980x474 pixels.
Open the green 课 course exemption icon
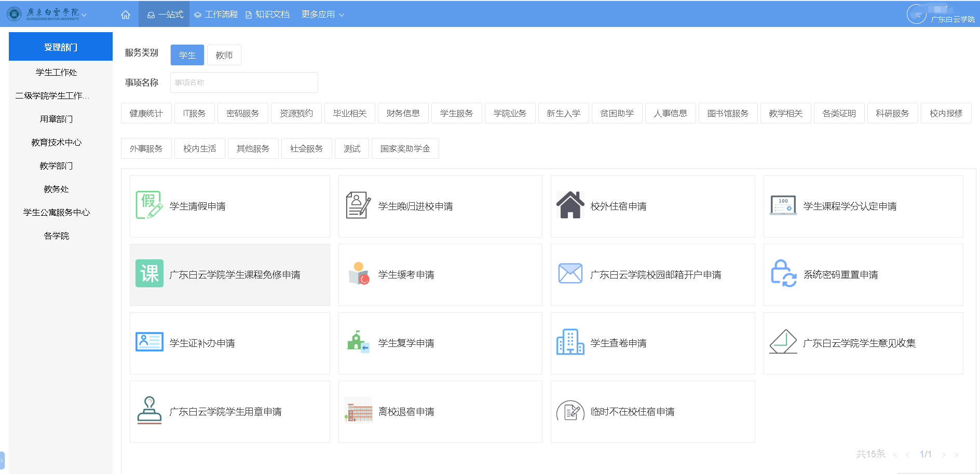(x=149, y=274)
